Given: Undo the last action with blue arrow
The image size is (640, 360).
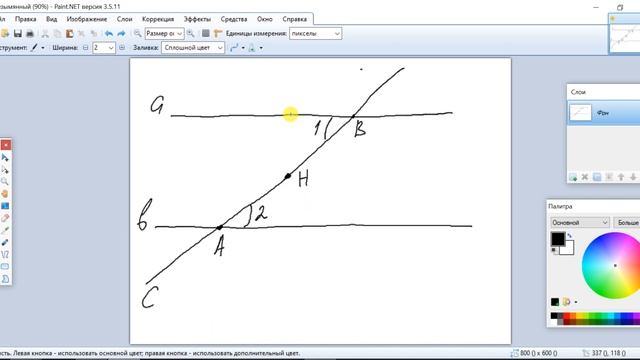Looking at the screenshot, I should (109, 33).
